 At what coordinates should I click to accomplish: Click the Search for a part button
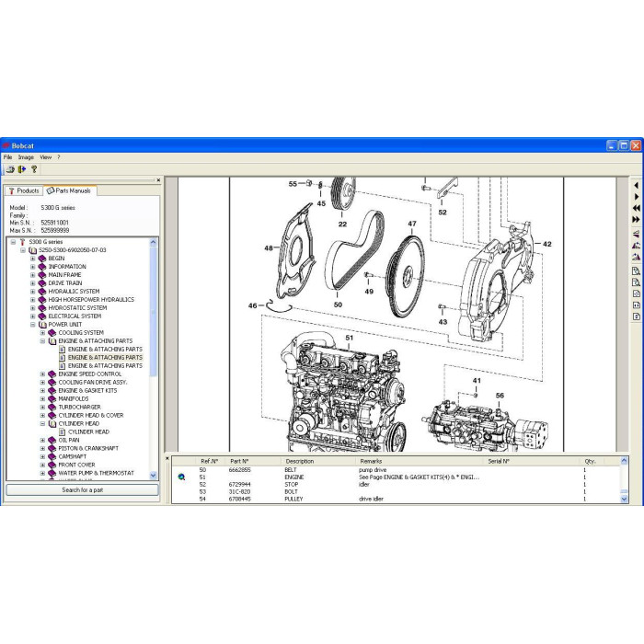click(x=82, y=490)
